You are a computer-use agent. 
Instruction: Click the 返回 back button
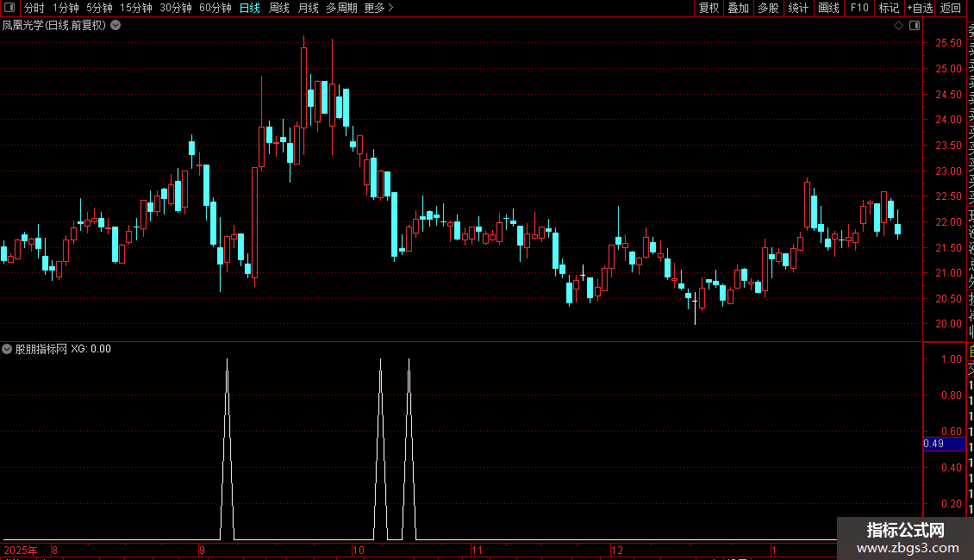[x=951, y=8]
